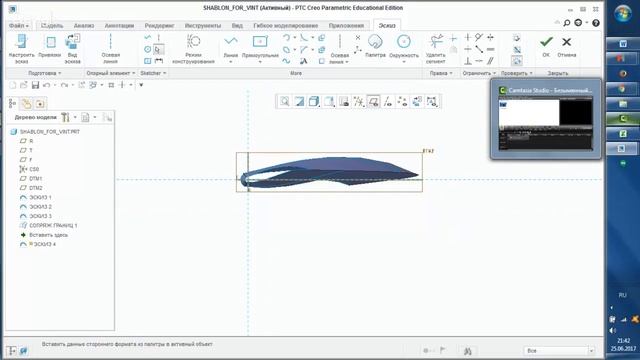Image resolution: width=640 pixels, height=360 pixels.
Task: Expand the Правка group dropdown
Action: point(441,73)
